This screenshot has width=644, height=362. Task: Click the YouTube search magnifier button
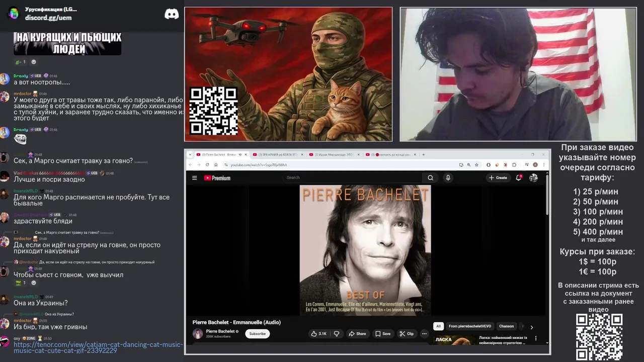tap(430, 177)
